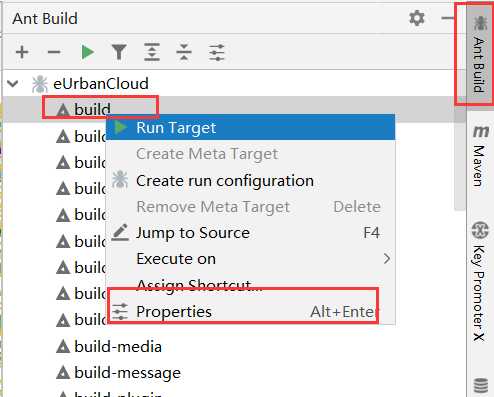Open the Execute on submenu arrow
Viewport: 494px width, 397px height.
387,259
